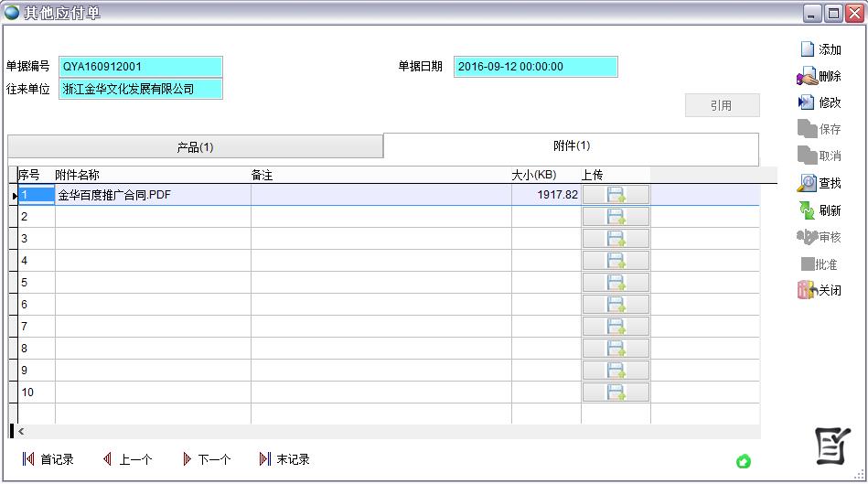Image resolution: width=868 pixels, height=484 pixels.
Task: Click upload icon in row 1
Action: coord(616,195)
